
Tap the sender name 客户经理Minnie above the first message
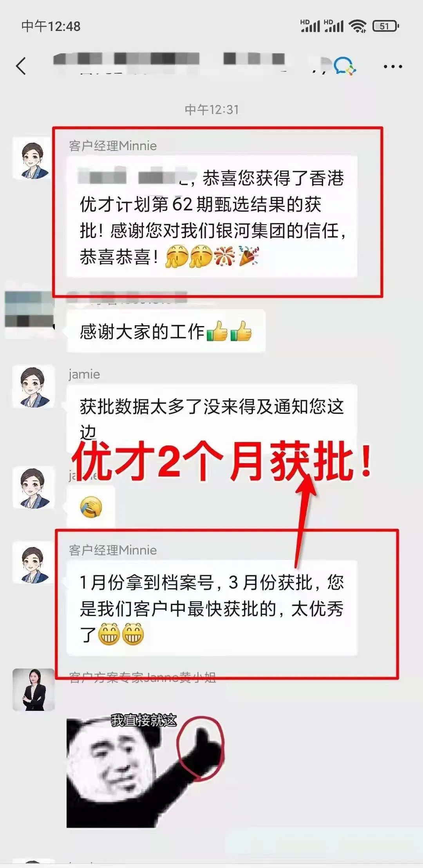click(x=113, y=146)
